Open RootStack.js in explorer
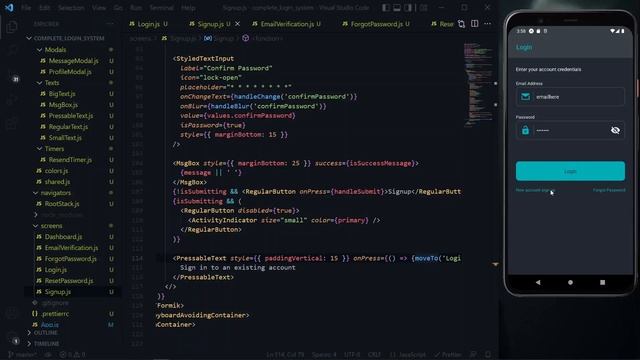Screen dimensions: 640x360 [x=62, y=204]
